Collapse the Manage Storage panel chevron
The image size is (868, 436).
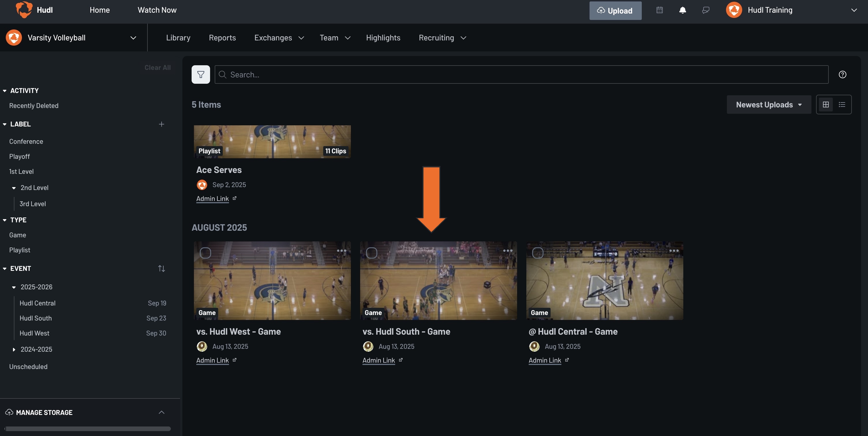[161, 412]
